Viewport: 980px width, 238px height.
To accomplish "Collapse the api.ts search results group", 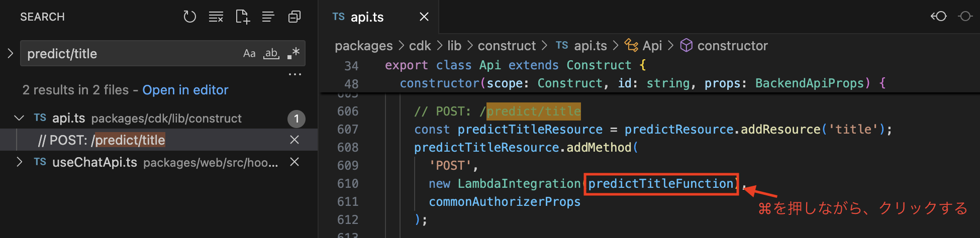I will click(x=19, y=118).
